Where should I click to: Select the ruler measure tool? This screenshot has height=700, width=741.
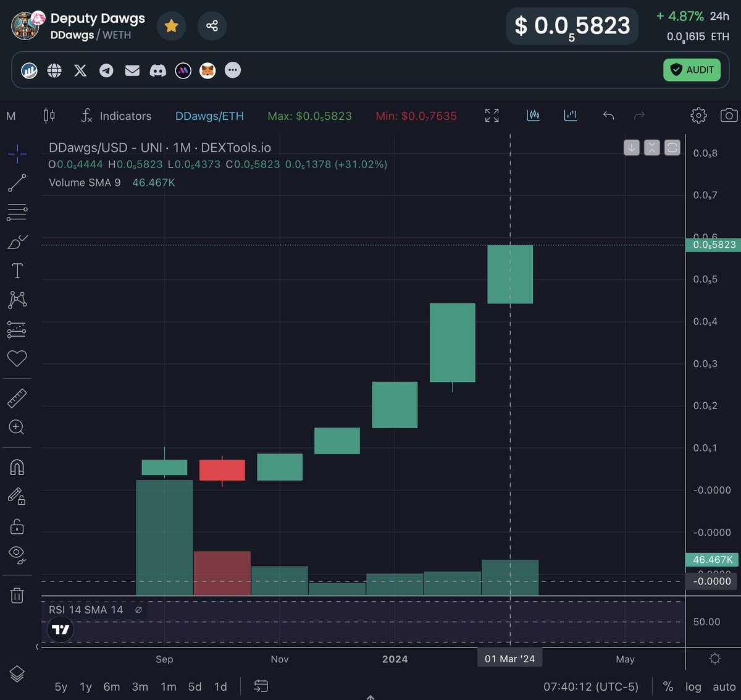coord(17,398)
